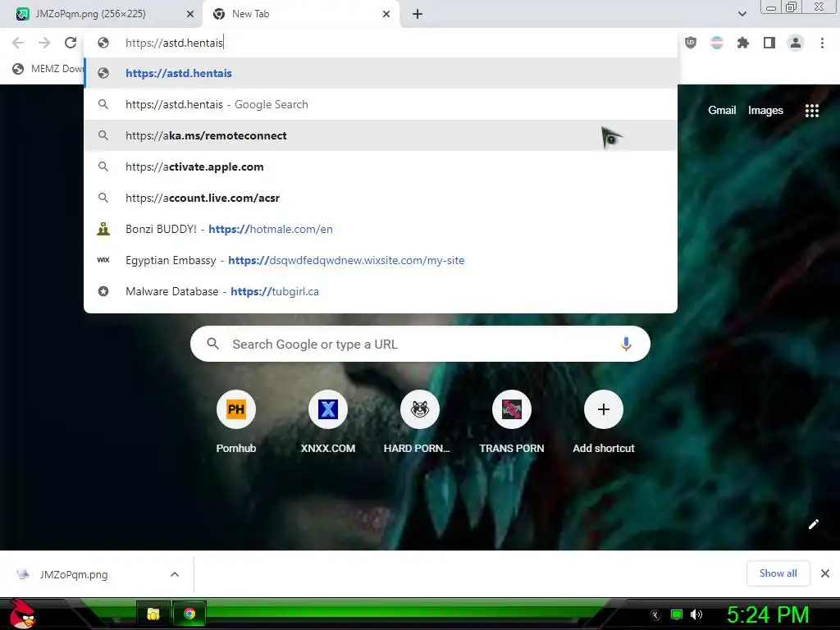Select the astd.hentais Google Search suggestion
Viewport: 840px width, 630px height.
[x=381, y=104]
